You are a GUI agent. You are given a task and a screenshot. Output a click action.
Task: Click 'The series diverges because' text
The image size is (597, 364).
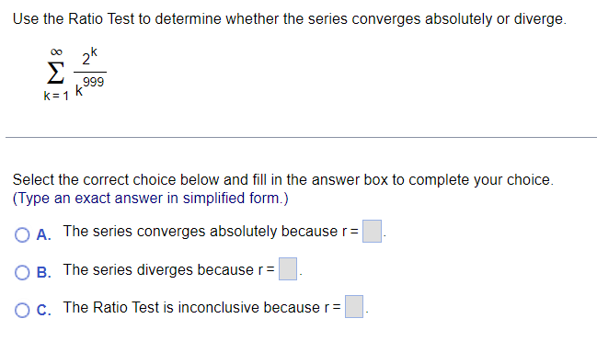pos(158,269)
